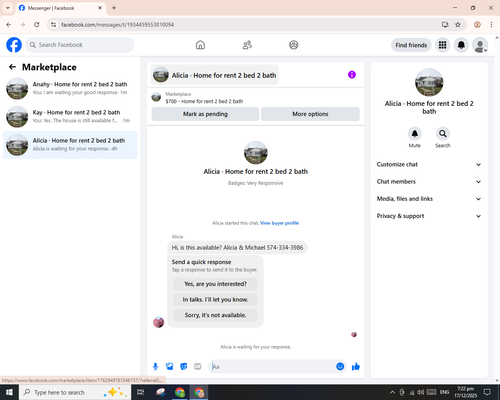The image size is (500, 400).
Task: Bookmark this page with the star icon
Action: pyautogui.click(x=458, y=25)
